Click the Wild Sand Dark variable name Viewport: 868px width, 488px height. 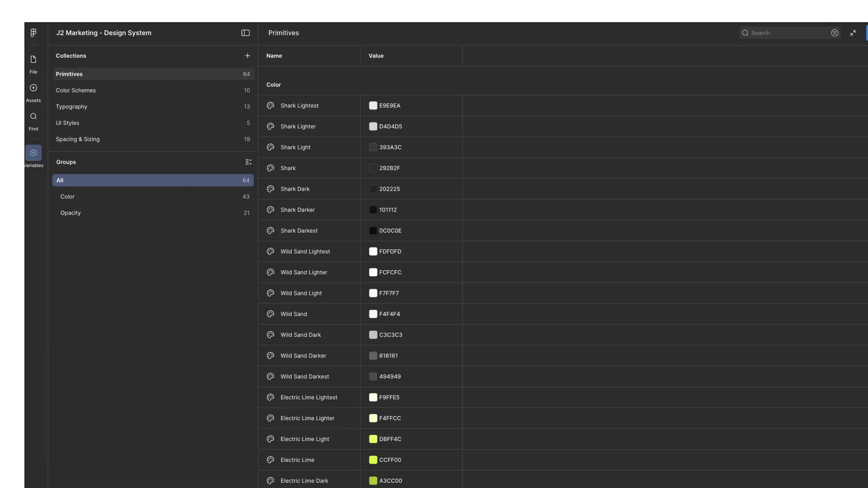pyautogui.click(x=301, y=335)
